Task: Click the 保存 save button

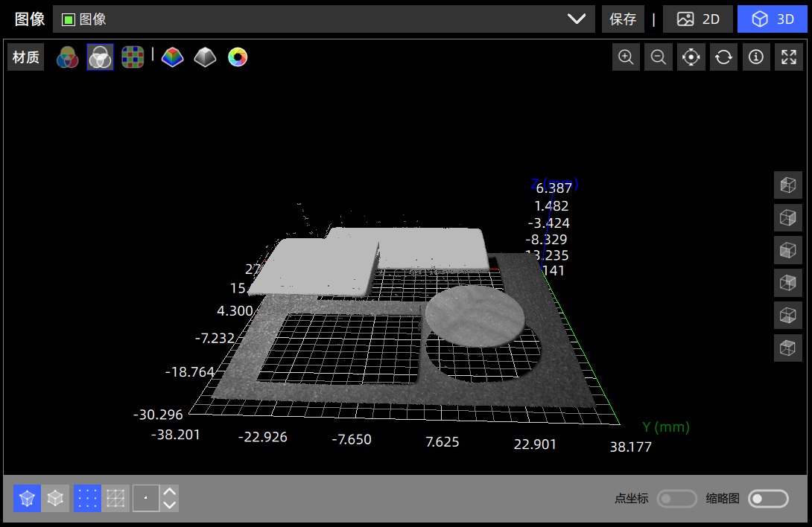Action: [x=623, y=19]
